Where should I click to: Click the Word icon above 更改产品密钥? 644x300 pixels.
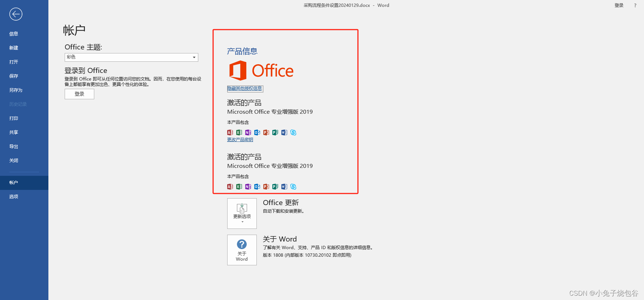coord(284,132)
